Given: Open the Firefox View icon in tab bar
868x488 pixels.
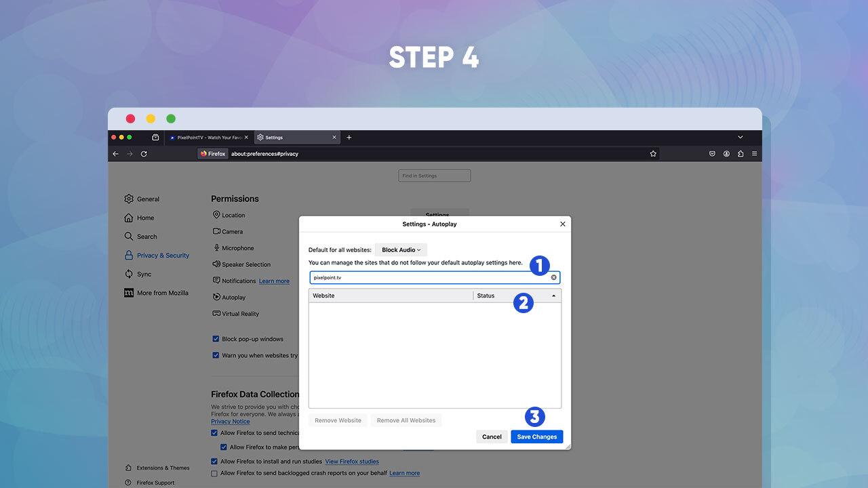Looking at the screenshot, I should click(x=155, y=137).
